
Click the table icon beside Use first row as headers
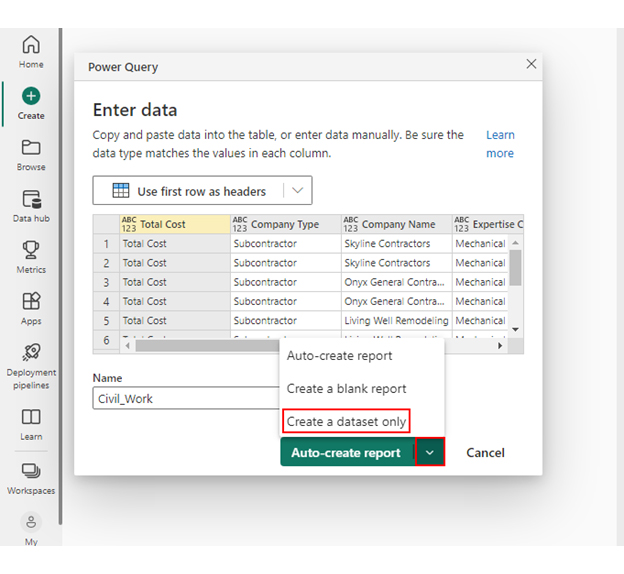[x=121, y=190]
